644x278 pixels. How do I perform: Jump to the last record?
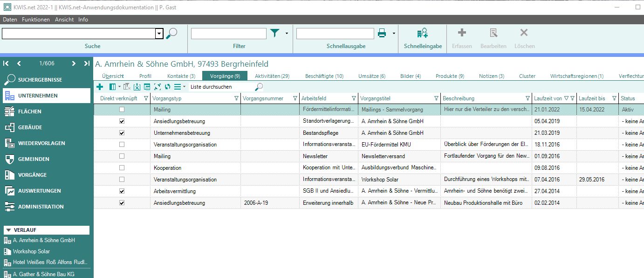[87, 63]
